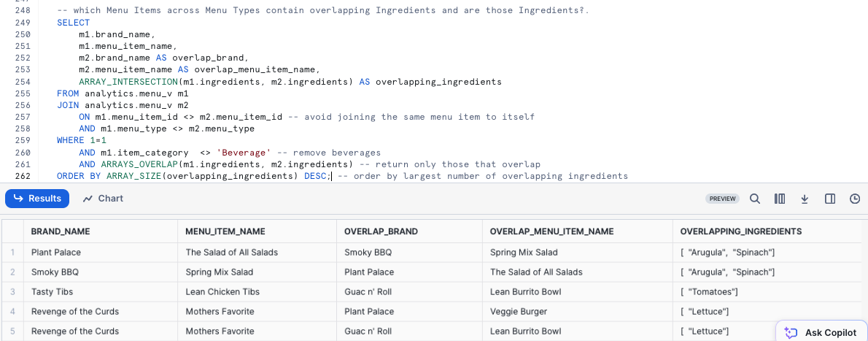Screen dimensions: 868x341
Task: Sort by BRAND_NAME column header
Action: point(61,231)
